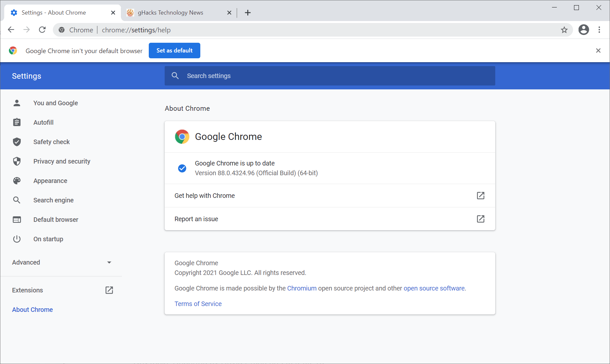Click the default browser infobar message

coord(84,51)
